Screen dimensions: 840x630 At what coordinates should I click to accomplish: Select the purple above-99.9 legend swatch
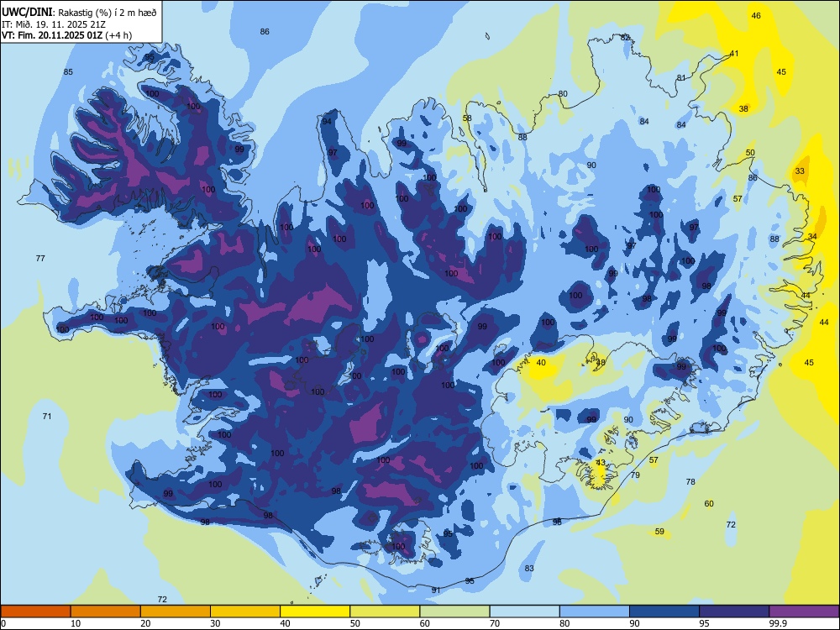[804, 612]
